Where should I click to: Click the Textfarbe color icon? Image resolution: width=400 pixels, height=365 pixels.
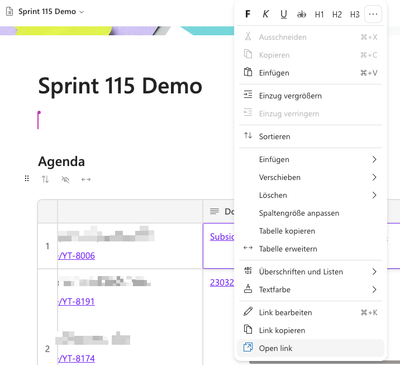point(248,288)
